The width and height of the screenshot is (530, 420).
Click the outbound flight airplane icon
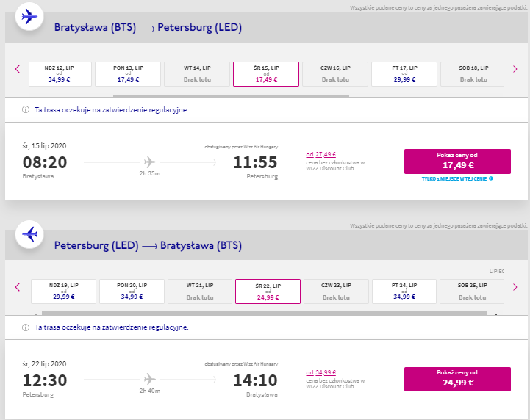[29, 16]
